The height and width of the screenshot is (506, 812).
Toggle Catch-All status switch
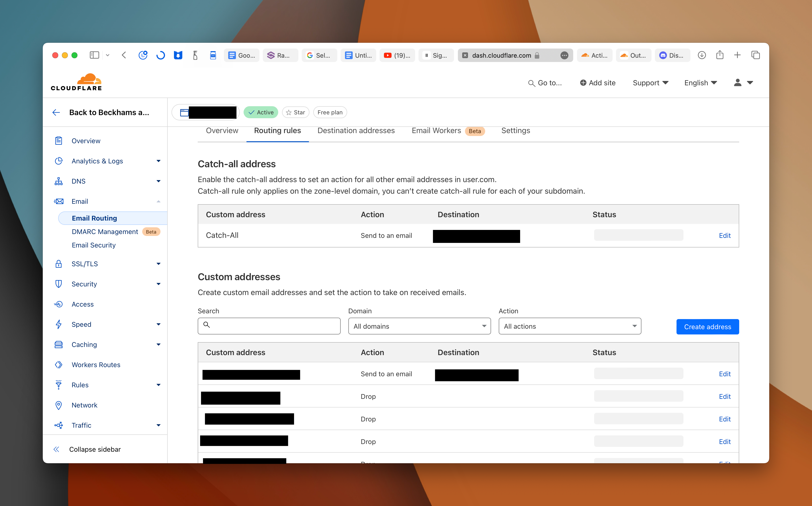tap(638, 235)
